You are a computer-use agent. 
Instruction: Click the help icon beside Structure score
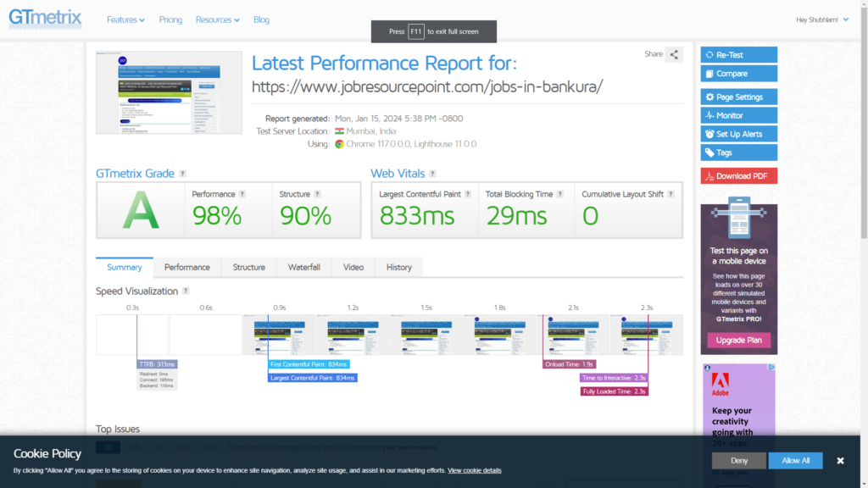317,194
